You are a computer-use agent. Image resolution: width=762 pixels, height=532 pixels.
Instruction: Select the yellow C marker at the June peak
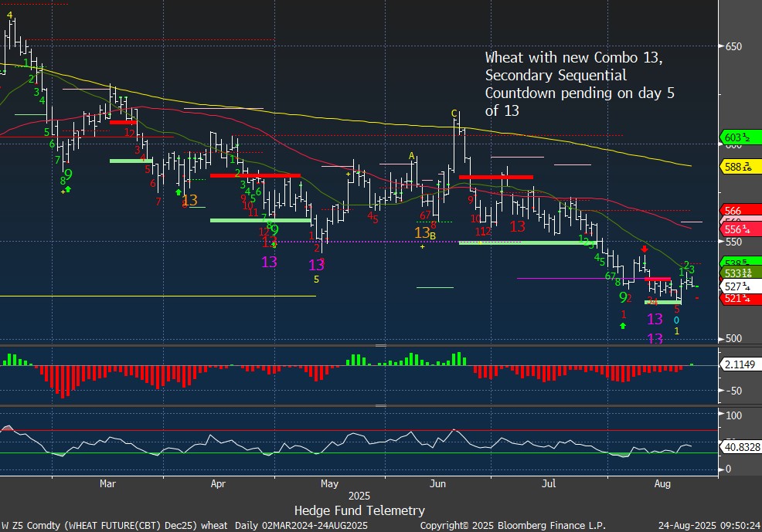(x=455, y=114)
